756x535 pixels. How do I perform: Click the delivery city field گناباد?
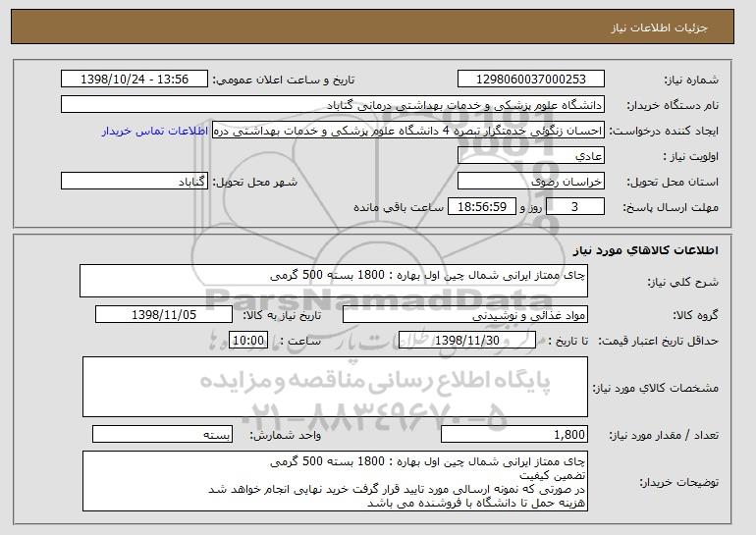pyautogui.click(x=135, y=182)
